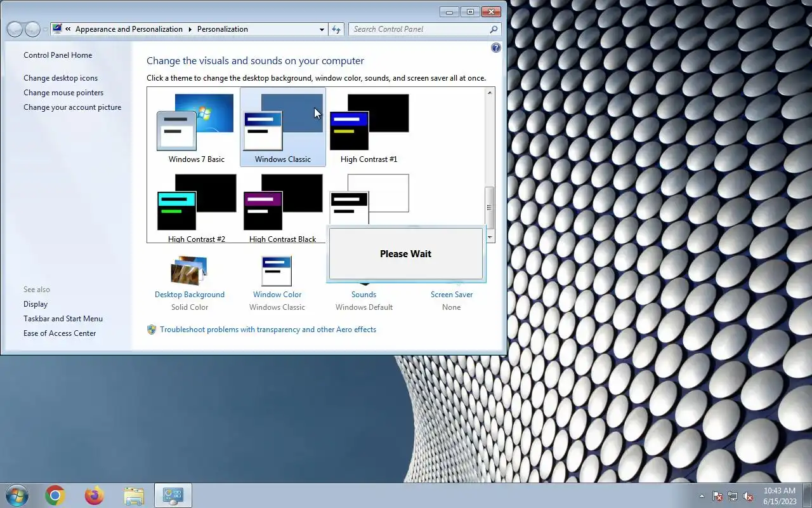Click the Action Center flag tray icon

[717, 496]
